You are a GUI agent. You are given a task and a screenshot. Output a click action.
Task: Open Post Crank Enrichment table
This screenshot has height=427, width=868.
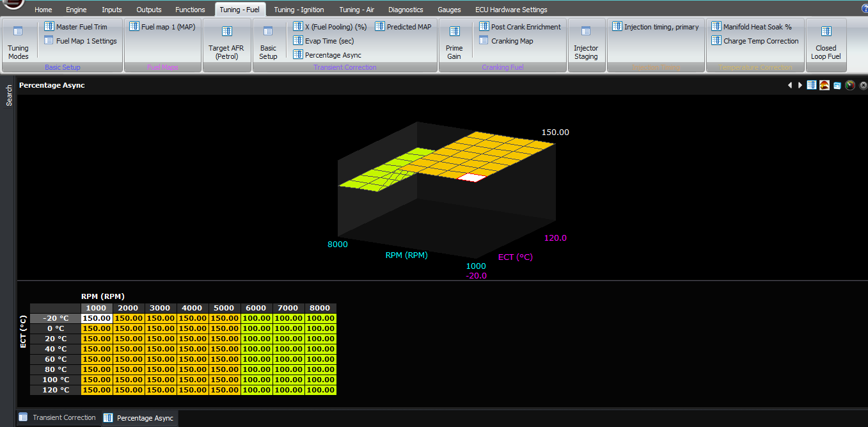click(x=519, y=27)
